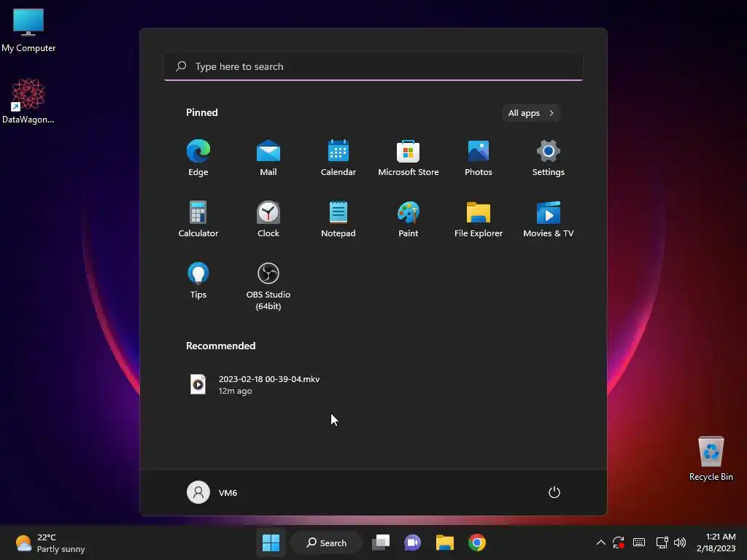Open File Explorer from the taskbar

click(x=445, y=542)
